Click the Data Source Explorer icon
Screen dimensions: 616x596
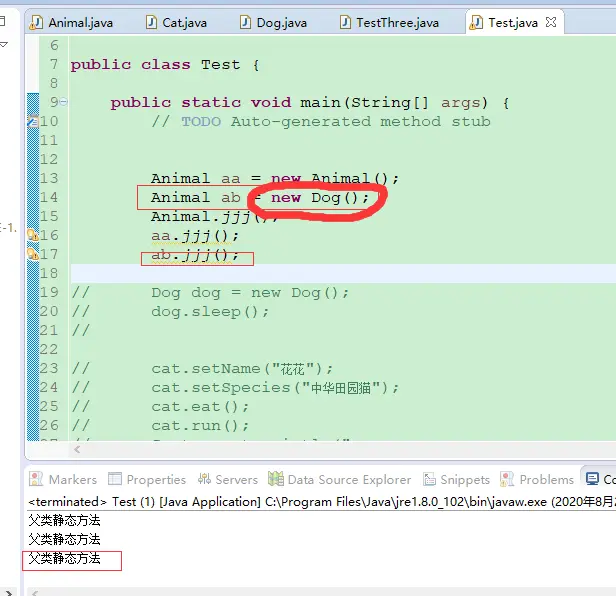click(x=276, y=479)
